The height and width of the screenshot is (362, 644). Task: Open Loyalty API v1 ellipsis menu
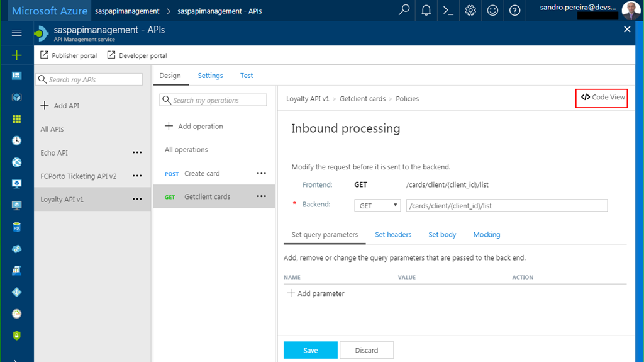(x=137, y=200)
